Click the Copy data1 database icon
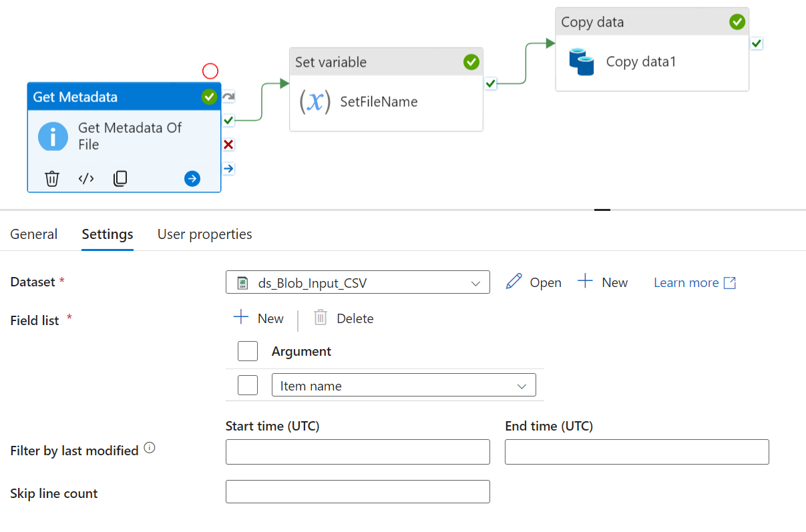 (x=581, y=61)
